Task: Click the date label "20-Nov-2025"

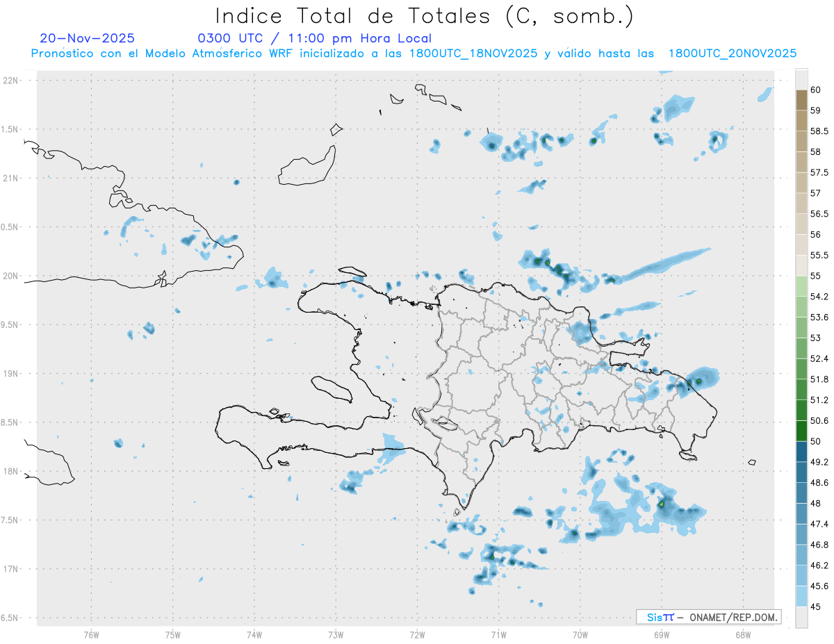Action: click(x=88, y=38)
